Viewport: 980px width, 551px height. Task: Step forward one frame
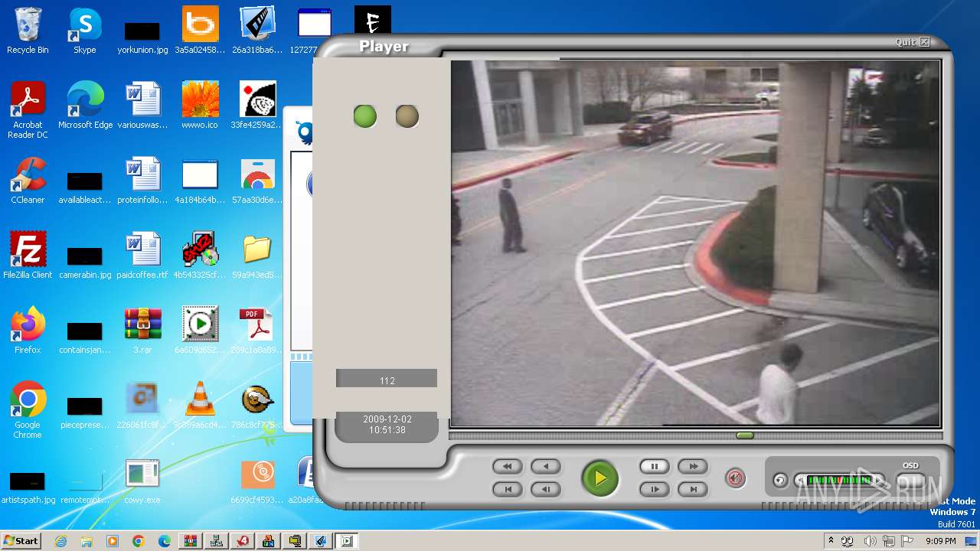[655, 489]
